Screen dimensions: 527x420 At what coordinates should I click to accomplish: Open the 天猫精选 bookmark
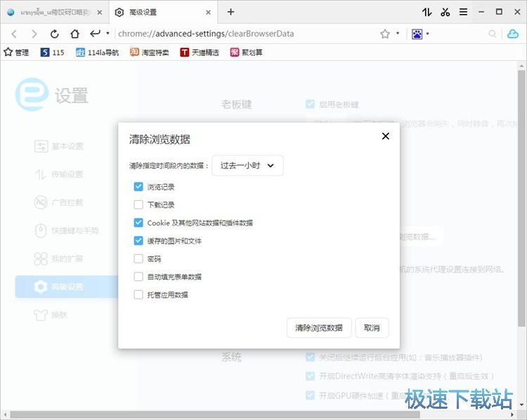200,52
